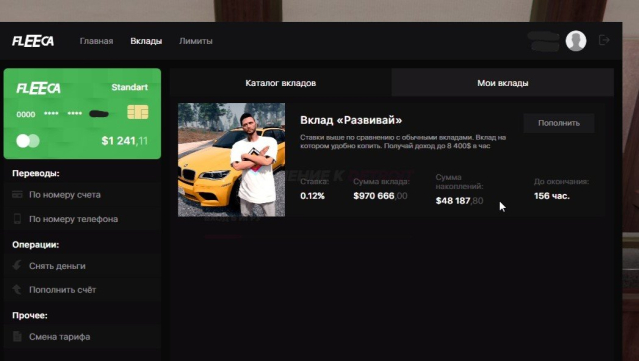This screenshot has height=361, width=639.
Task: Click the withdraw icon beside Снять деньги
Action: (x=17, y=266)
